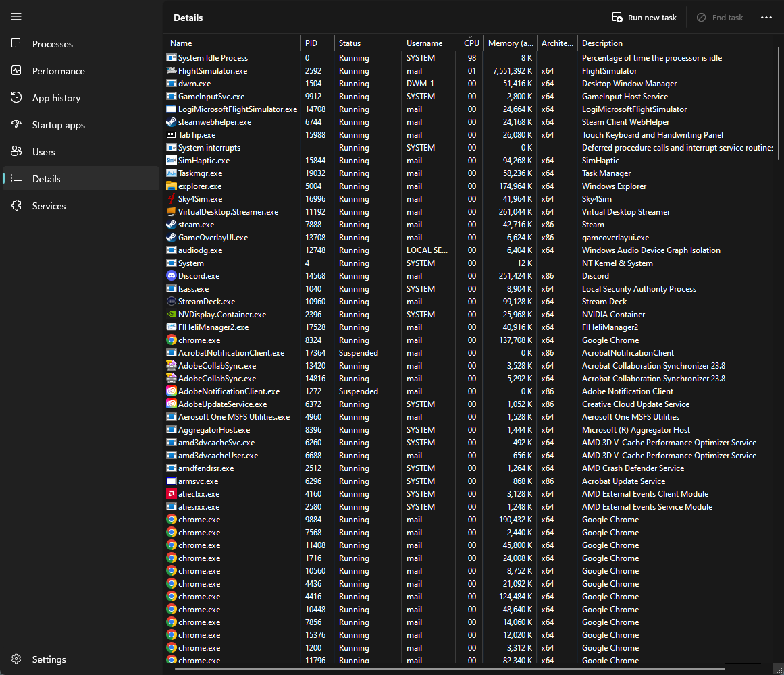Select the Details page in sidebar
784x675 pixels.
click(81, 179)
